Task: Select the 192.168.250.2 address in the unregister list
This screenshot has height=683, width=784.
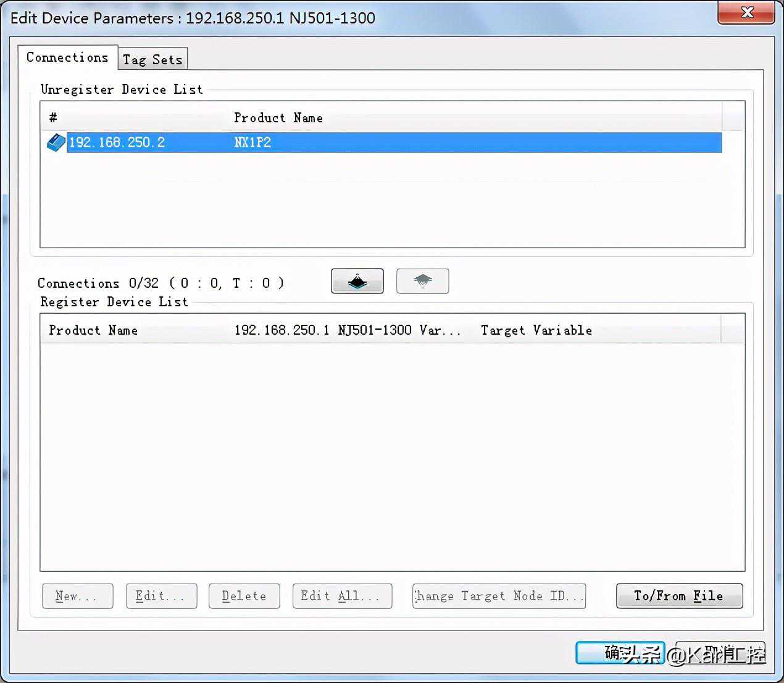Action: [x=117, y=143]
